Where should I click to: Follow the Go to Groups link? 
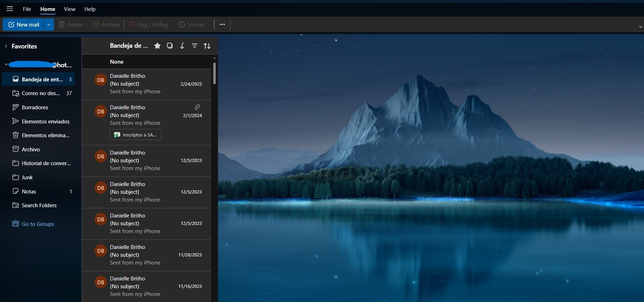click(x=38, y=224)
